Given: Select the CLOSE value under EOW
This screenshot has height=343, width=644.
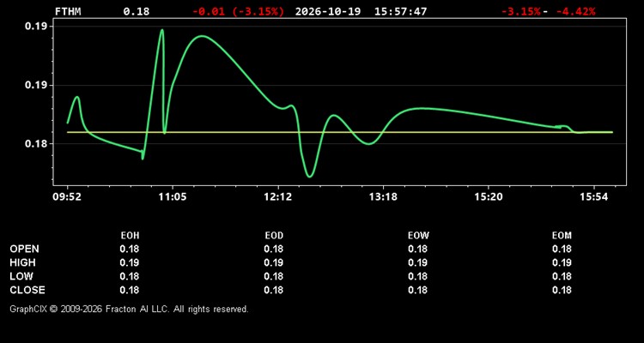Looking at the screenshot, I should coord(417,290).
